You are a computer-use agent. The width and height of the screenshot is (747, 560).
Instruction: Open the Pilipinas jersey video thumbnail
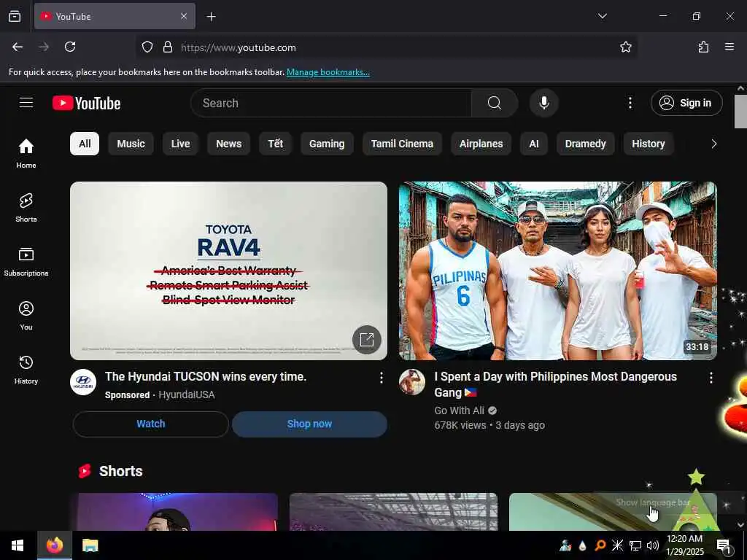558,271
